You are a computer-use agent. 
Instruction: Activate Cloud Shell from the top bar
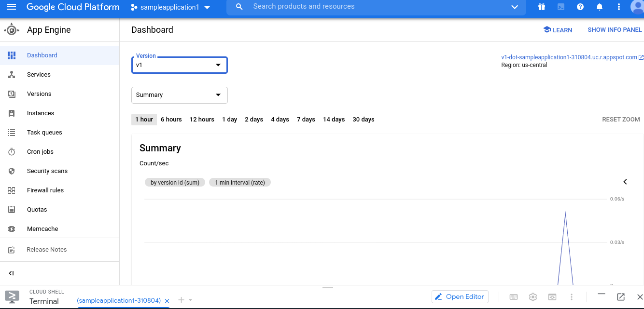point(561,7)
